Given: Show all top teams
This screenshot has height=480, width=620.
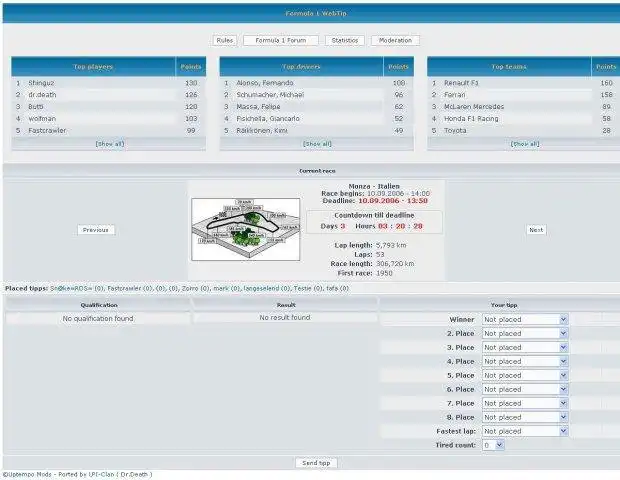Looking at the screenshot, I should pyautogui.click(x=525, y=144).
